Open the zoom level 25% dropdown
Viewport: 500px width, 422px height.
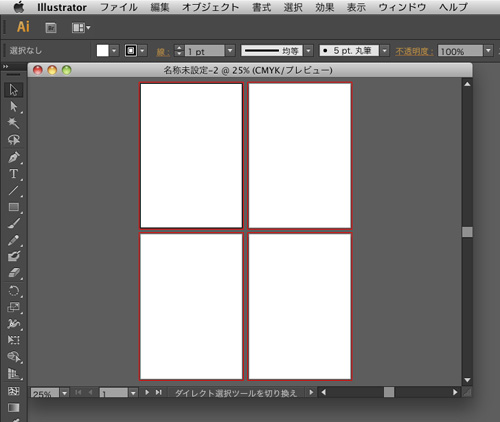pos(65,393)
